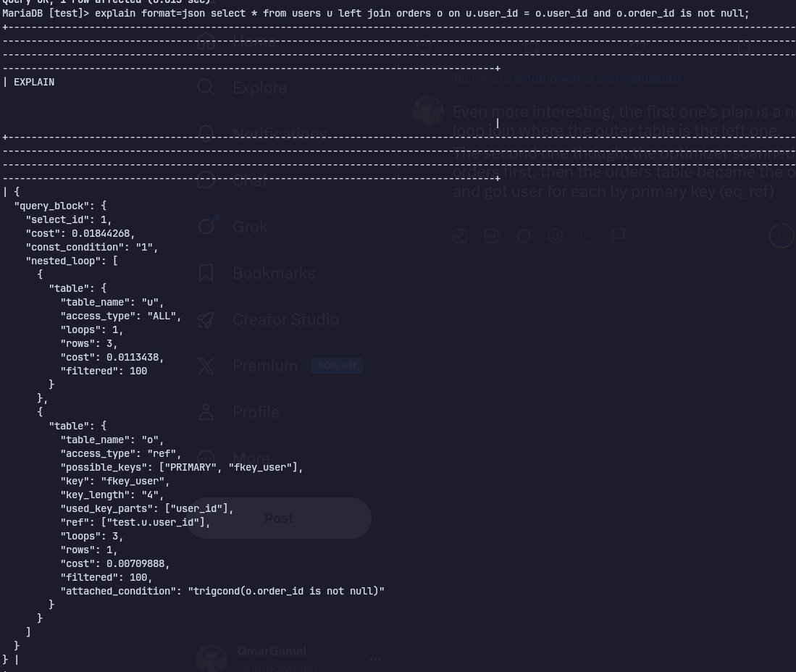Open account menu dots beside OmarGamal
The height and width of the screenshot is (672, 796).
coord(375,659)
